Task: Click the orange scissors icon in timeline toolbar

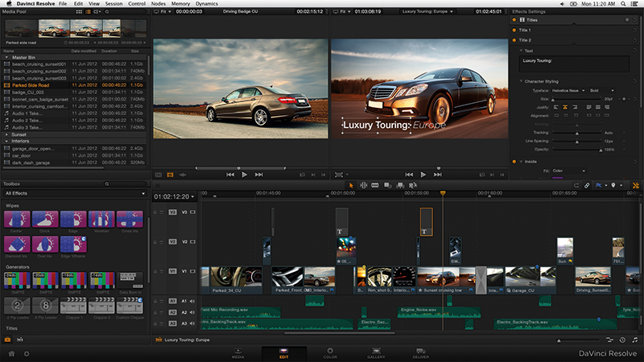Action: (x=636, y=186)
